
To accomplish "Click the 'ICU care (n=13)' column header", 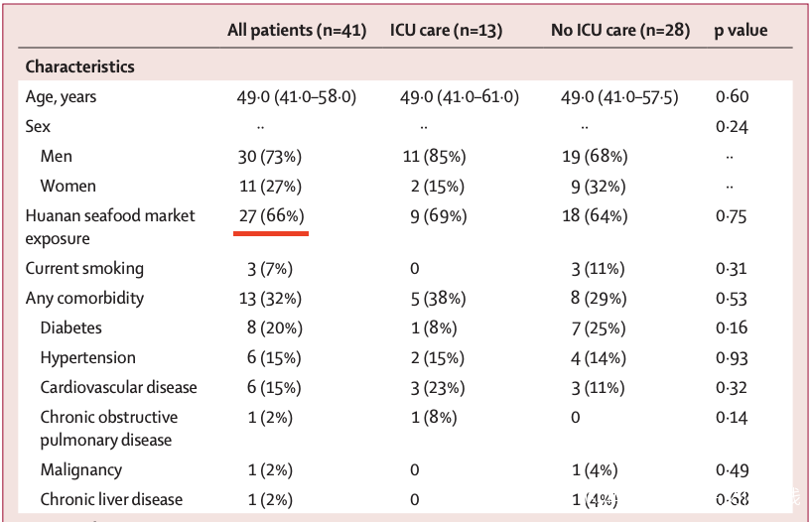I will pos(446,31).
